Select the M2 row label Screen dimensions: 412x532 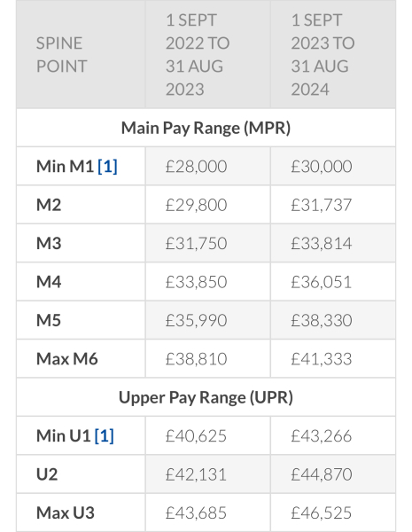click(x=49, y=205)
